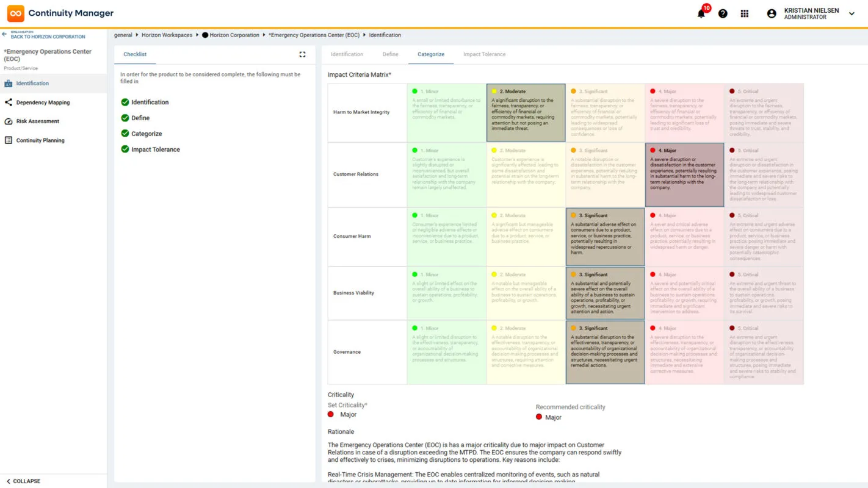Select Minor for Customer Relations
The width and height of the screenshot is (868, 488).
point(447,175)
